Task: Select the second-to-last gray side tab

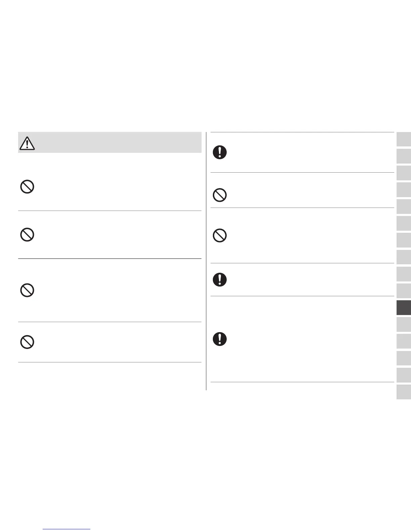Action: [404, 375]
